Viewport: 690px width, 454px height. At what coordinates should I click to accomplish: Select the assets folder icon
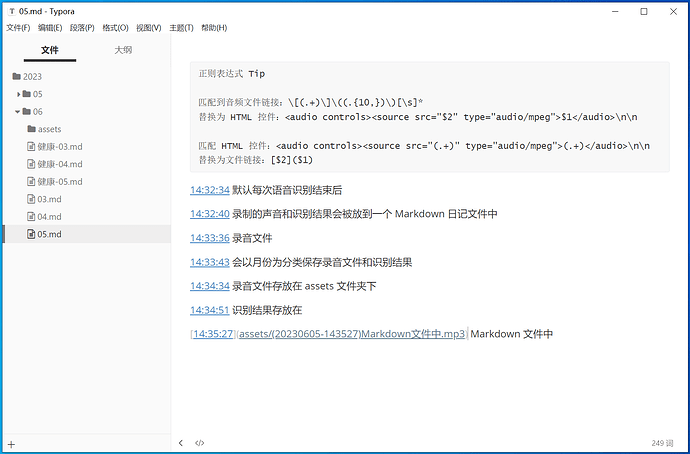click(x=30, y=129)
